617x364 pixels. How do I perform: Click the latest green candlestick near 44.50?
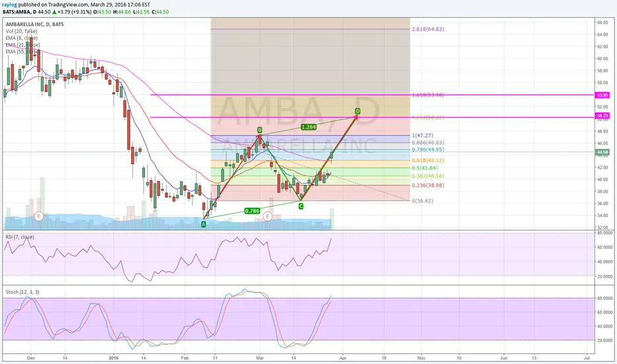[332, 156]
